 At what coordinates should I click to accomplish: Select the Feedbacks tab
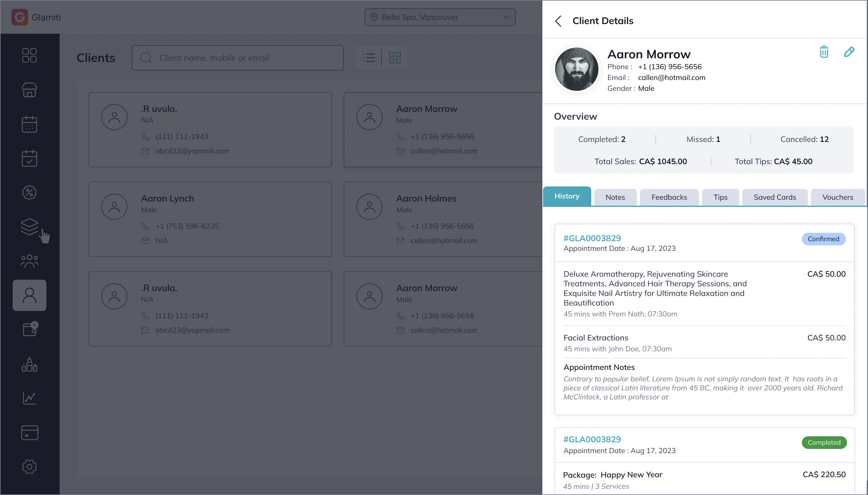click(x=669, y=197)
